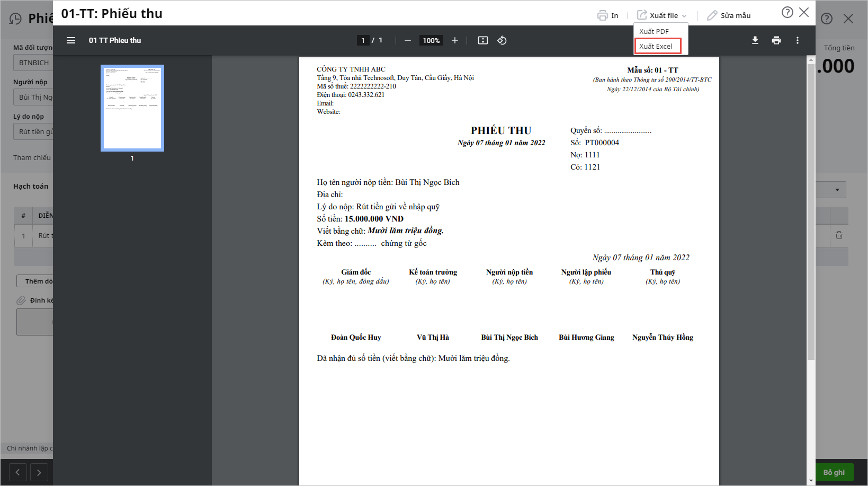Choose Xuất Excel from the menu

pyautogui.click(x=656, y=46)
